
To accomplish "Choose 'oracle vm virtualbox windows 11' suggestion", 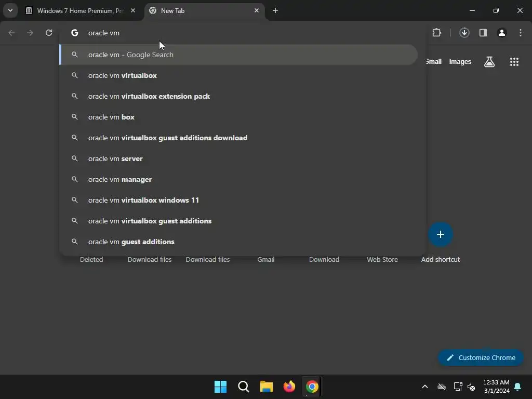I will click(238, 200).
